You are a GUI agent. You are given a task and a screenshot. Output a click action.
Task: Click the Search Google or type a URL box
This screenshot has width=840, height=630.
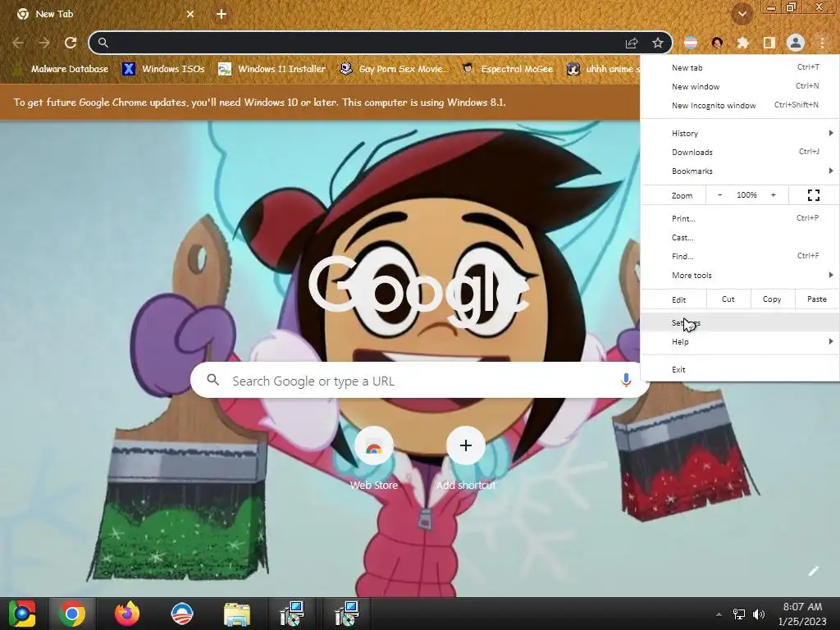tap(420, 381)
